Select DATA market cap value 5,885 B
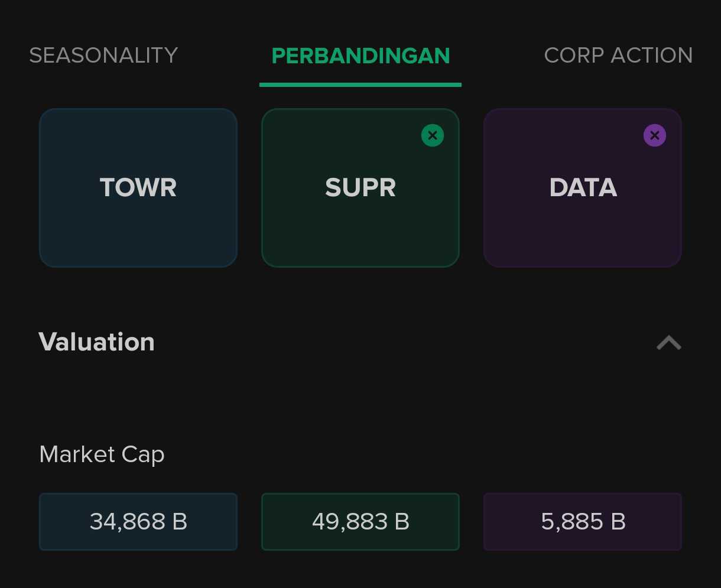Image resolution: width=721 pixels, height=588 pixels. [583, 522]
